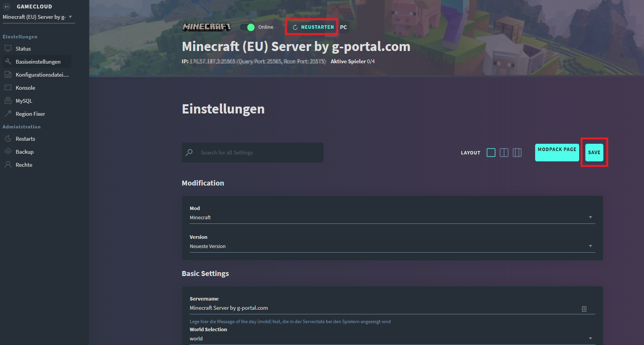Click the Rechte permissions icon
The width and height of the screenshot is (644, 345).
[8, 164]
